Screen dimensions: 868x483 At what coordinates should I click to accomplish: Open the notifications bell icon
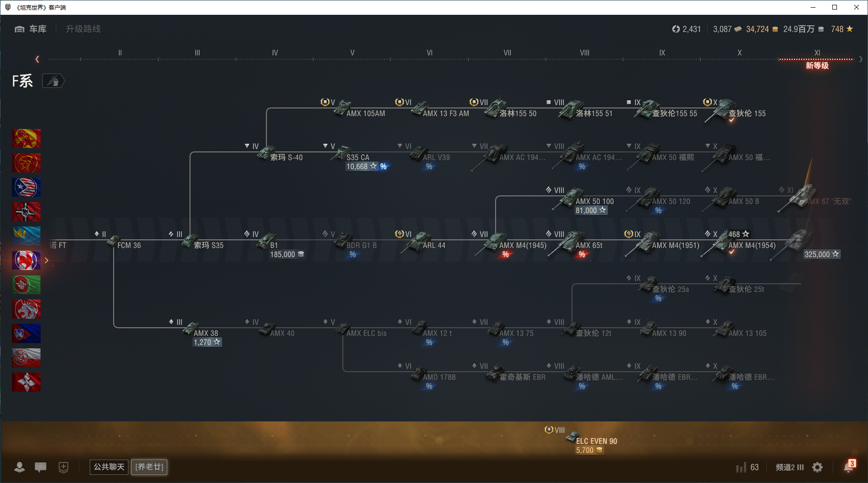[848, 467]
